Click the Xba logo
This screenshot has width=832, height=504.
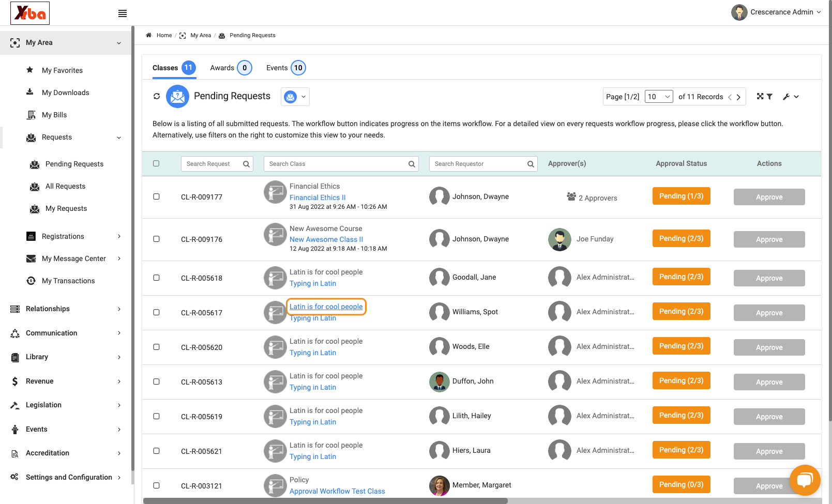30,13
